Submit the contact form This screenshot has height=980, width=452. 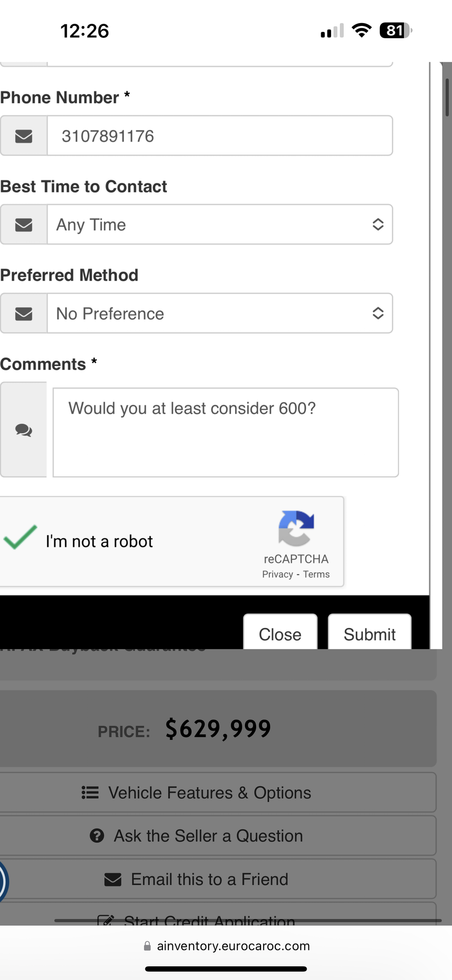369,634
